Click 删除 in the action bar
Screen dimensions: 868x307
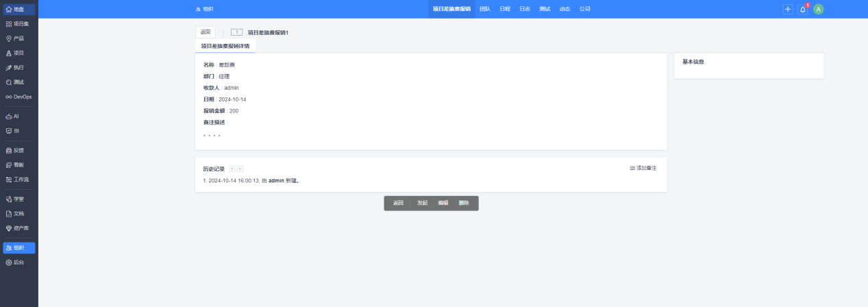464,203
